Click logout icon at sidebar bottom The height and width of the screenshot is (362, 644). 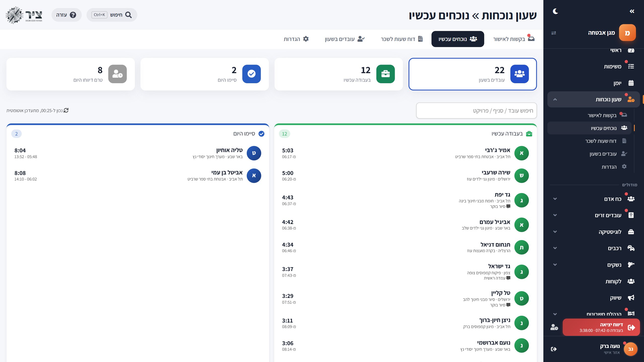[554, 349]
